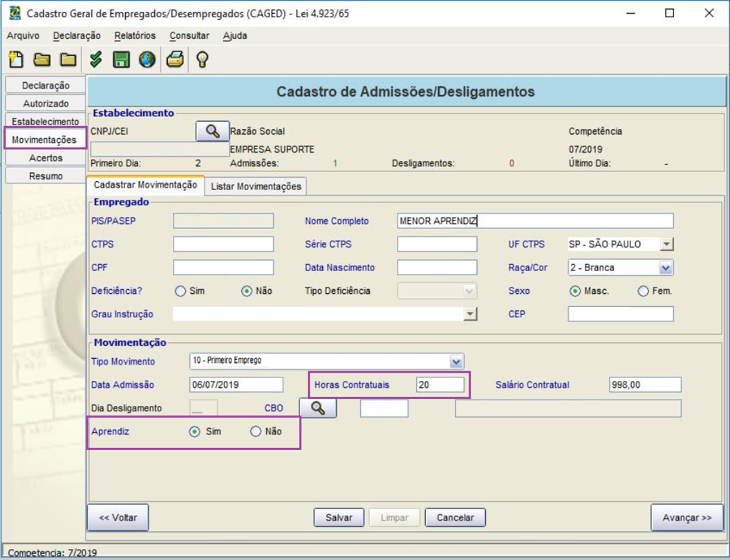Image resolution: width=730 pixels, height=560 pixels.
Task: Go to Estabelecimento in the sidebar
Action: pos(46,122)
